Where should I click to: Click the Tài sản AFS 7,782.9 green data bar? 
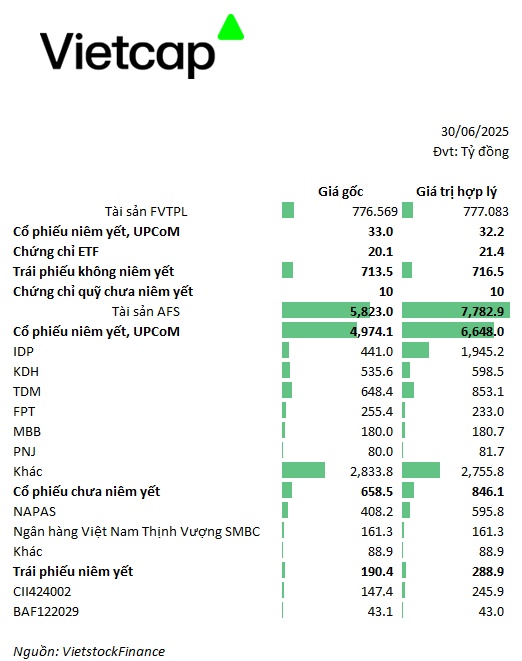click(456, 310)
